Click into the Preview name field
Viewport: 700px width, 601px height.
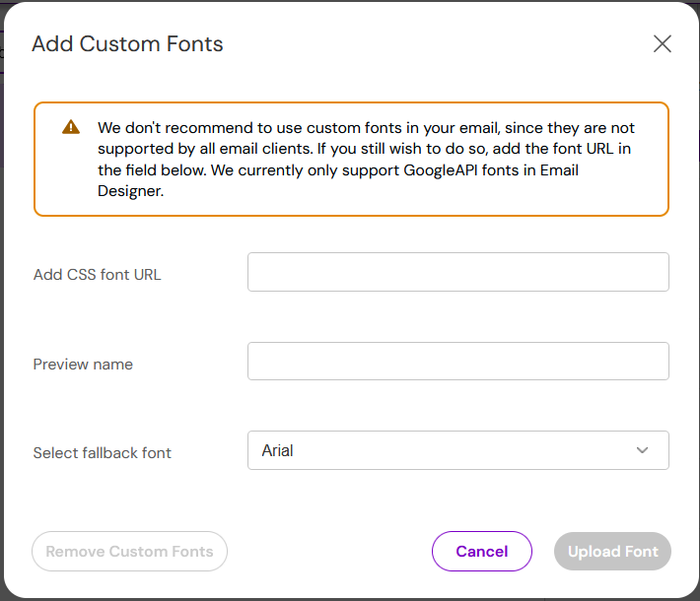point(458,362)
